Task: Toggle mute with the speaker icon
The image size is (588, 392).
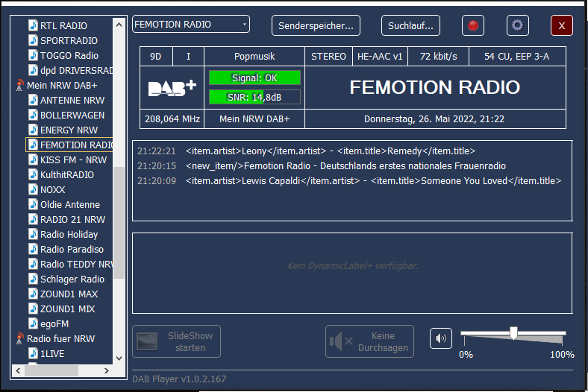Action: pos(440,338)
